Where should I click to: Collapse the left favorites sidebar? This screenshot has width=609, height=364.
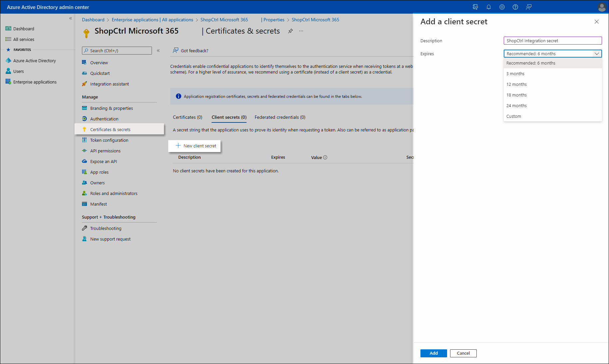71,18
